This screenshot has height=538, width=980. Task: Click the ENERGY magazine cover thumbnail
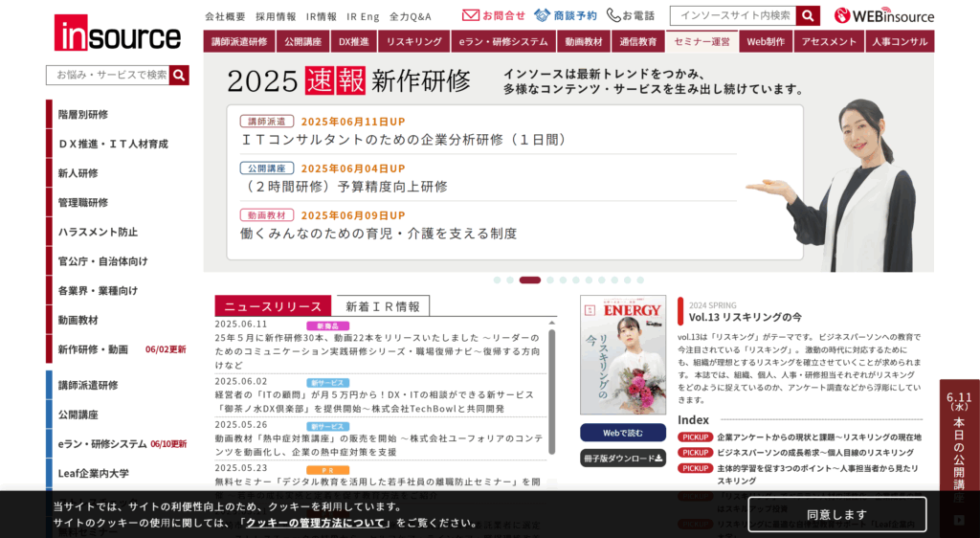click(x=622, y=354)
